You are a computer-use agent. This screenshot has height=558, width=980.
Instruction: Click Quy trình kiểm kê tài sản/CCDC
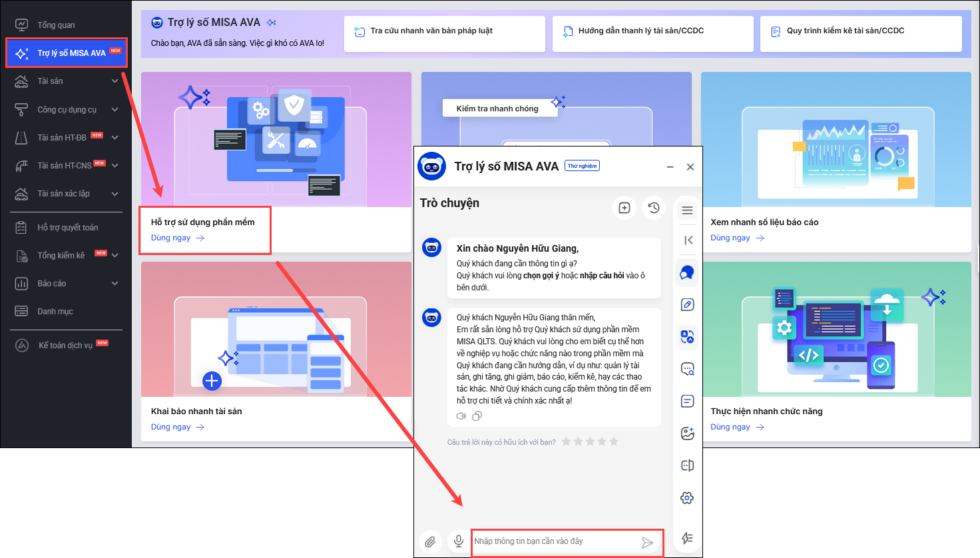click(x=861, y=33)
